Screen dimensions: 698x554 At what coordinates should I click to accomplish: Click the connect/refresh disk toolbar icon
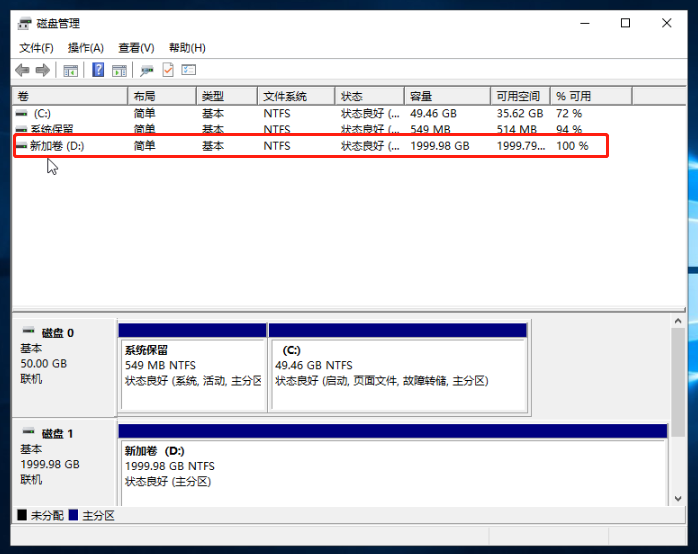(x=146, y=70)
